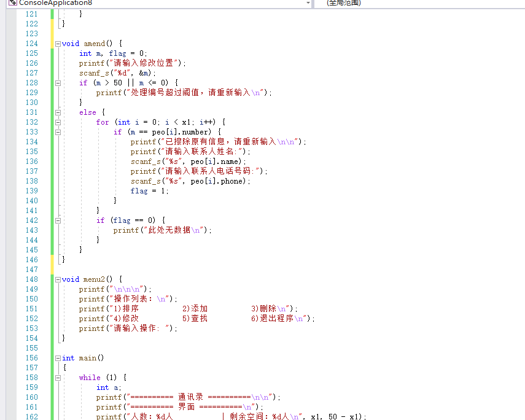Image resolution: width=525 pixels, height=420 pixels.
Task: Collapse the void menu2() function outline
Action: [x=58, y=279]
